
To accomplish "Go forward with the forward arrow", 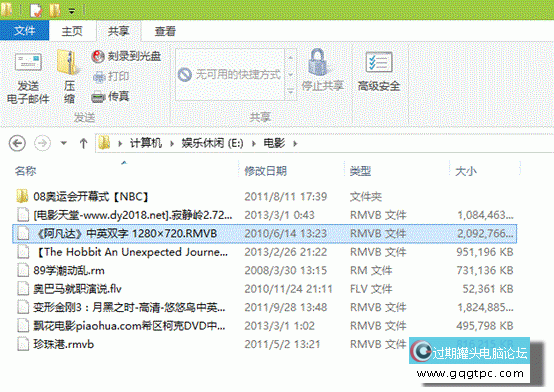I will tap(42, 143).
